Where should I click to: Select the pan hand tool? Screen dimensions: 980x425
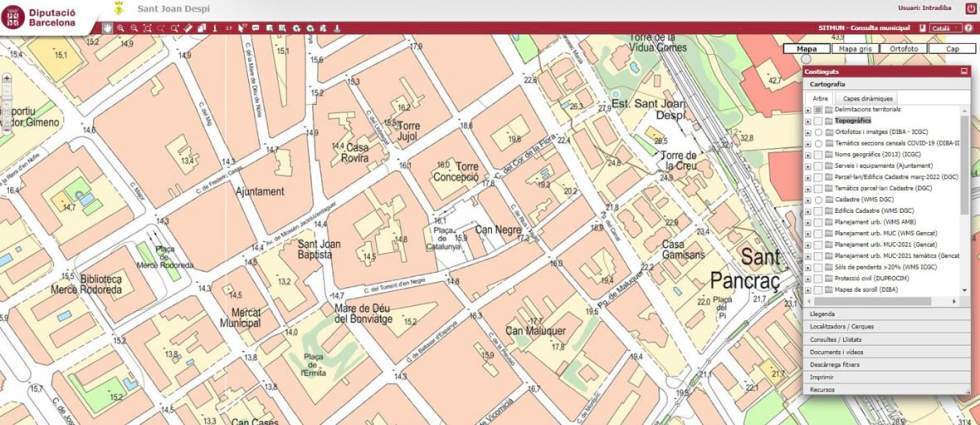click(108, 28)
